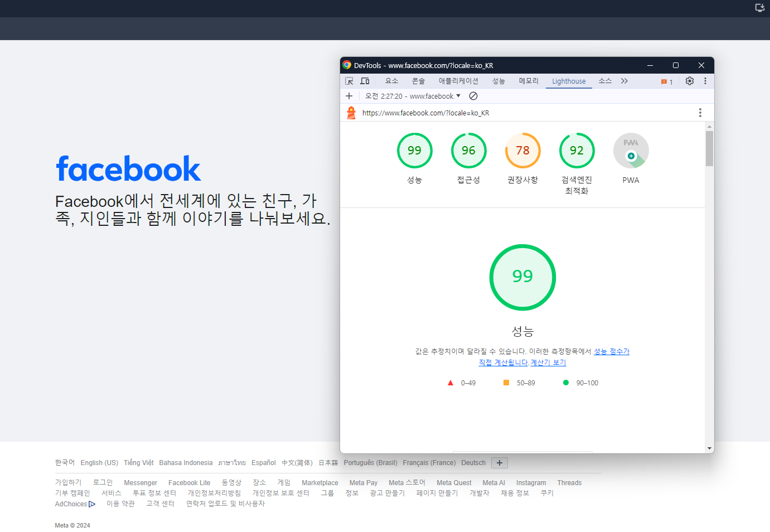Open Marketplace footer link
Screen dimensions: 770x532
point(320,483)
